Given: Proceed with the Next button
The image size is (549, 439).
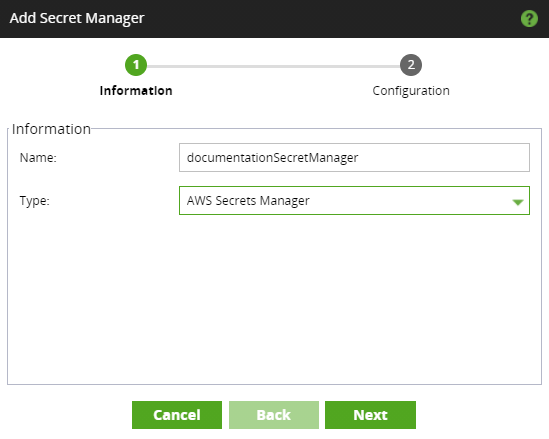Looking at the screenshot, I should (370, 415).
